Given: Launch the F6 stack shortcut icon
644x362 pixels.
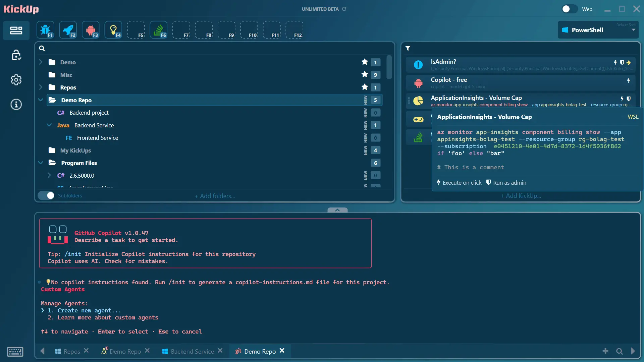Looking at the screenshot, I should click(159, 30).
